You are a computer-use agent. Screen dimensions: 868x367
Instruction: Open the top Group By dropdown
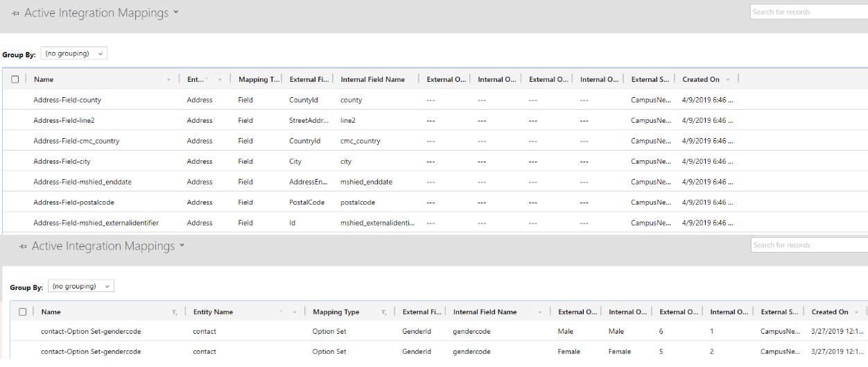click(x=73, y=53)
